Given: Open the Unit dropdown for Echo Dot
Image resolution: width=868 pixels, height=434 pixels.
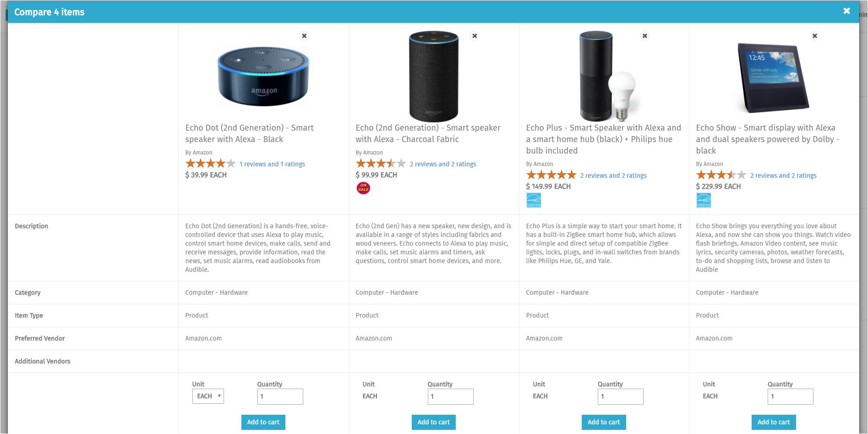Looking at the screenshot, I should coord(208,396).
